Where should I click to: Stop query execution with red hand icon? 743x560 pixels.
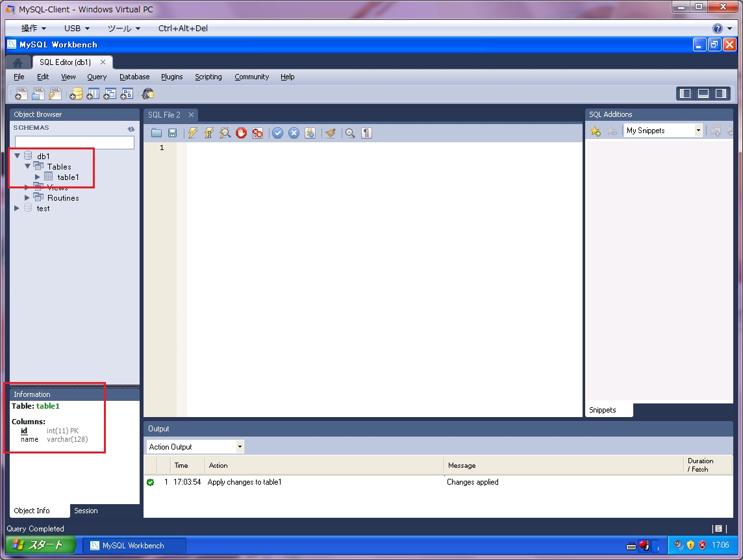(241, 133)
